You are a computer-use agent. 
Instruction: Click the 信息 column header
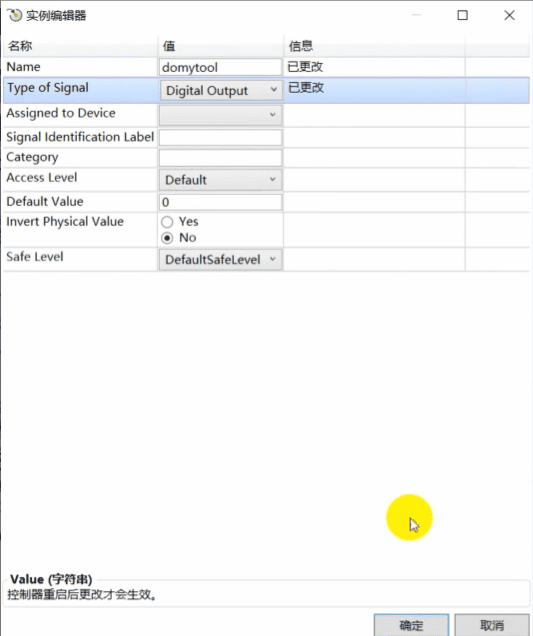pyautogui.click(x=301, y=46)
